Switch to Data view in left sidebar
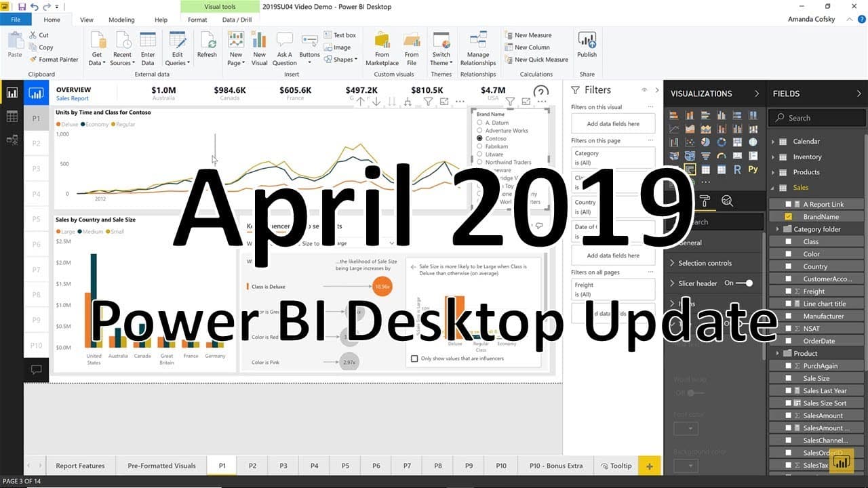The image size is (868, 488). point(12,117)
